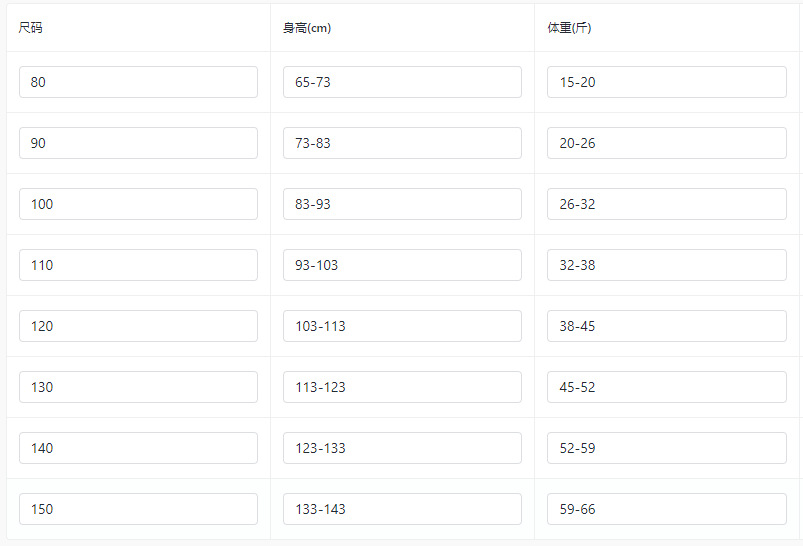The image size is (803, 546).
Task: Focus the weight field showing 32-38
Action: (666, 265)
